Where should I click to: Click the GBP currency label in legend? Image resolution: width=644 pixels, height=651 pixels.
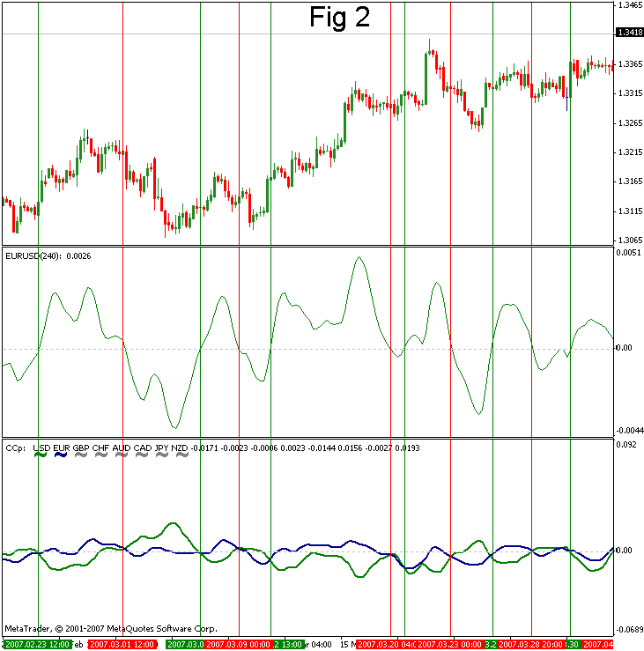[81, 448]
